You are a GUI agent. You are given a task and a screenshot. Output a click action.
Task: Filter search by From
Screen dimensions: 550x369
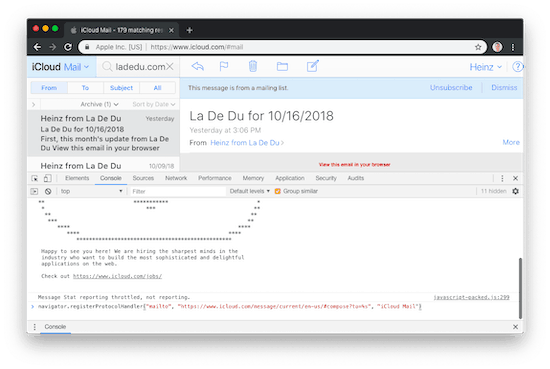49,88
